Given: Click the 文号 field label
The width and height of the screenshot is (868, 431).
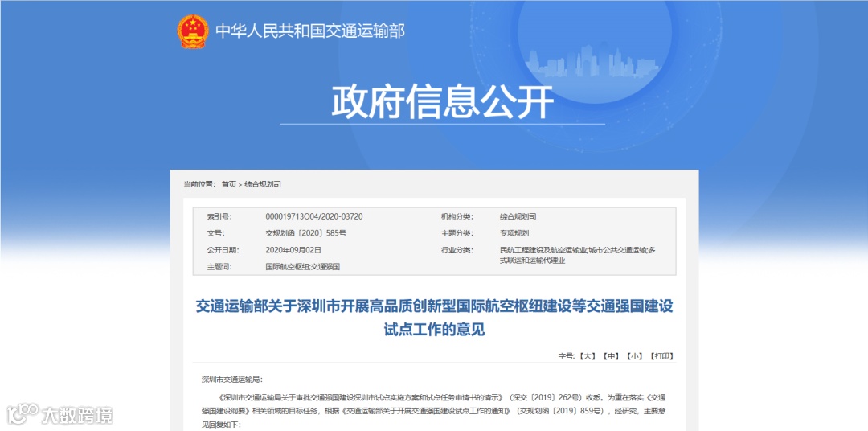Looking at the screenshot, I should click(x=215, y=233).
